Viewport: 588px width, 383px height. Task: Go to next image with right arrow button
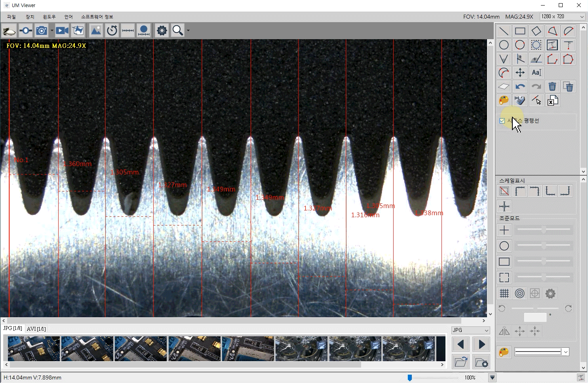pos(481,344)
